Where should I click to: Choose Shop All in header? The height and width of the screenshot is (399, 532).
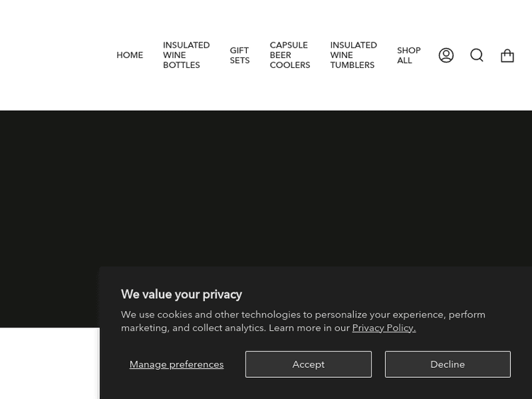pyautogui.click(x=409, y=55)
